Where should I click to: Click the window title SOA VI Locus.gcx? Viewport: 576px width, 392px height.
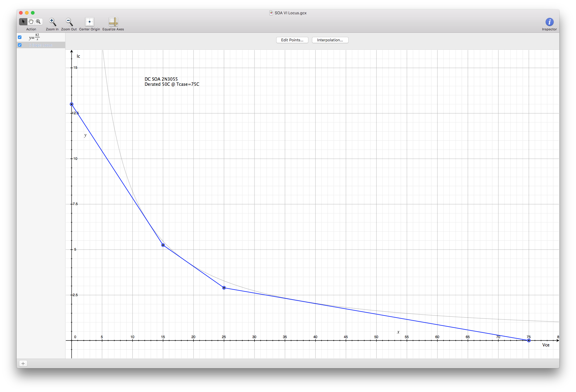click(x=291, y=13)
